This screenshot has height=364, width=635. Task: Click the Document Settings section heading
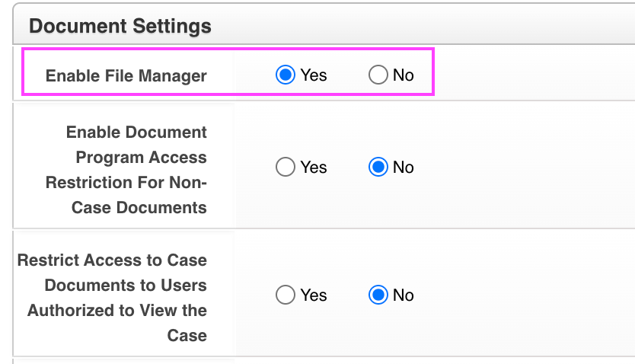point(120,26)
